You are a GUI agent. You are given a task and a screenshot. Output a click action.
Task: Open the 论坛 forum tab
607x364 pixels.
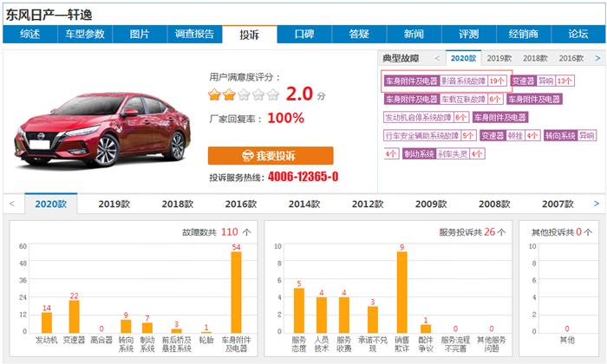[578, 34]
